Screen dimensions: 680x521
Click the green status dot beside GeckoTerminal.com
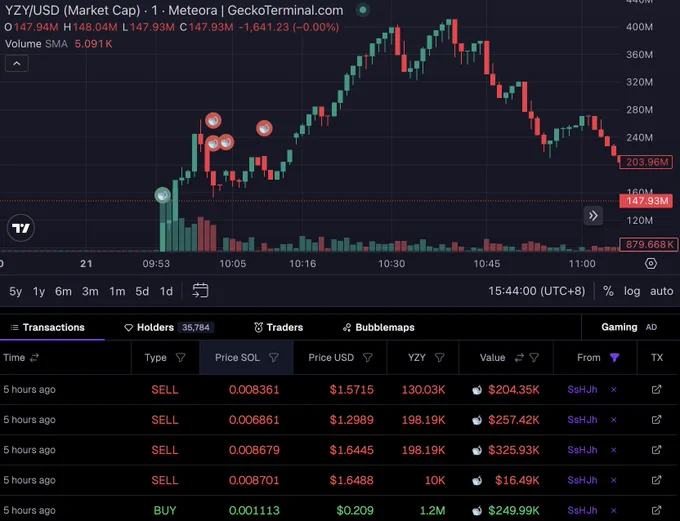point(363,10)
